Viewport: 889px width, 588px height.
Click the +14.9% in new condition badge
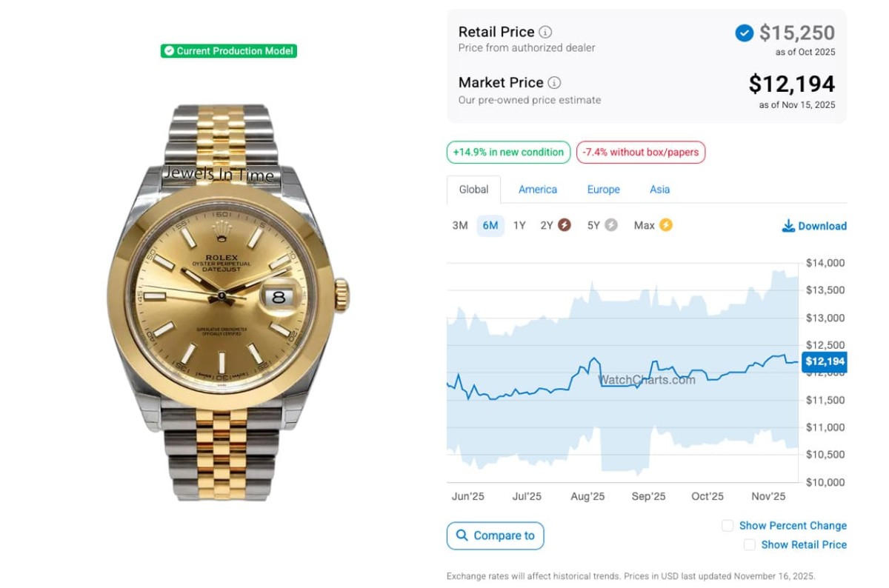pyautogui.click(x=508, y=153)
